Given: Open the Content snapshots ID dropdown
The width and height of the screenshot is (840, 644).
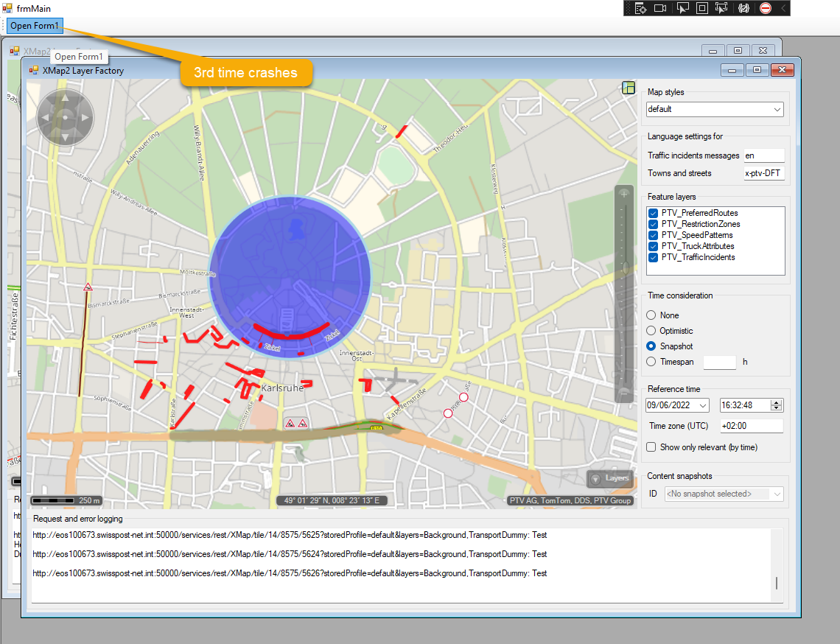Looking at the screenshot, I should [x=724, y=494].
